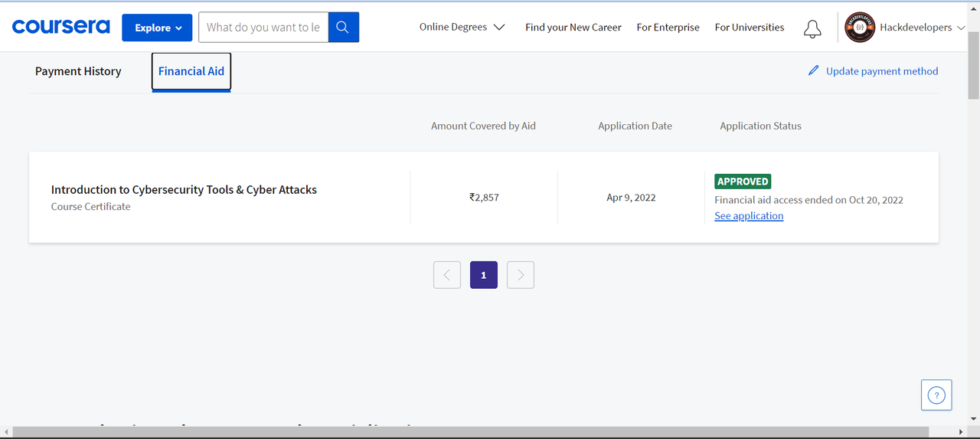Click the Apr 9, 2022 application date
The width and height of the screenshot is (980, 439).
point(631,198)
